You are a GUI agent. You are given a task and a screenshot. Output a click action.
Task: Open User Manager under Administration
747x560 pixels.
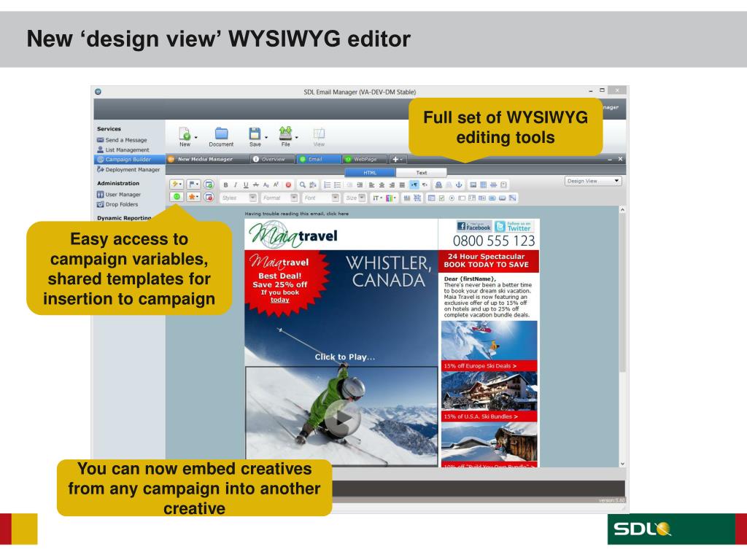tap(119, 194)
